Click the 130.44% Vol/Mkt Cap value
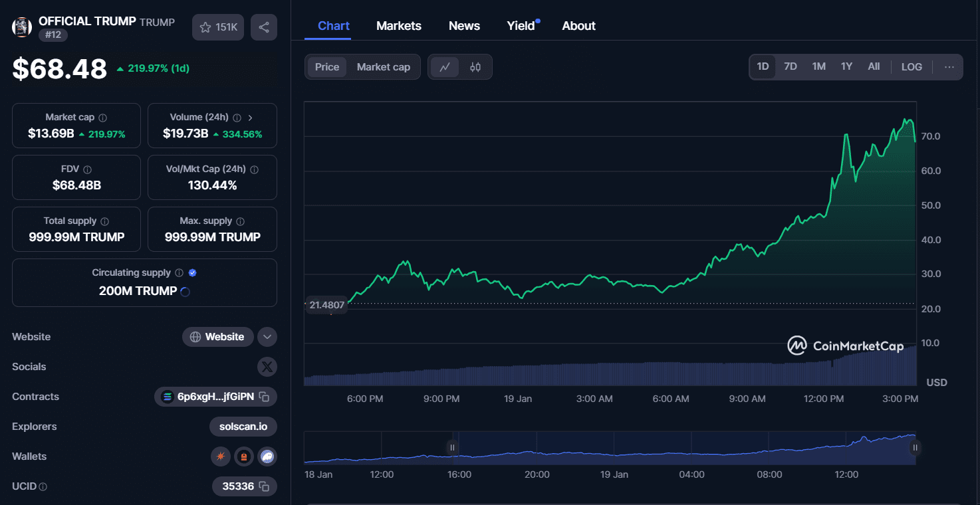Image resolution: width=980 pixels, height=505 pixels. click(212, 185)
